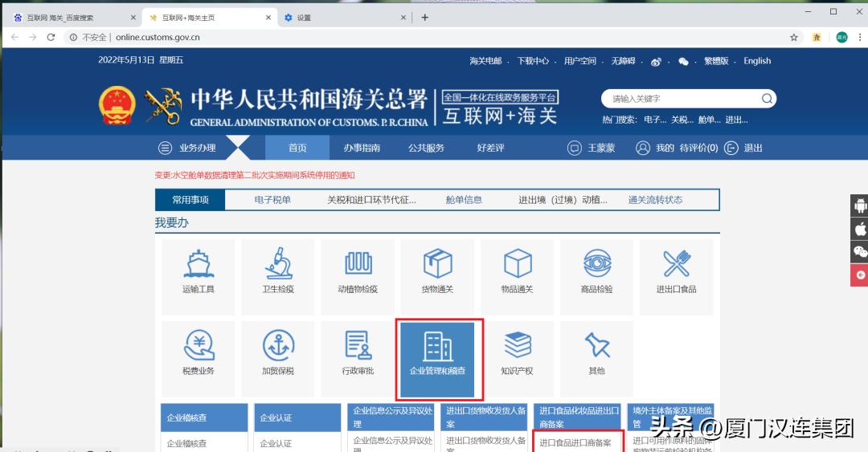Image resolution: width=868 pixels, height=452 pixels.
Task: Click the user name 王蒙蒙
Action: click(x=601, y=148)
